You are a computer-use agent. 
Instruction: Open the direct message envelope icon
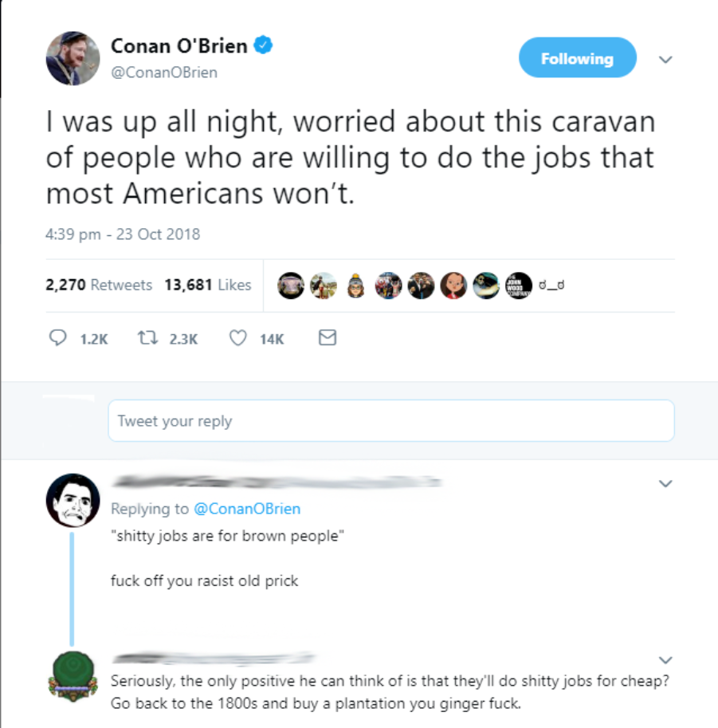328,337
